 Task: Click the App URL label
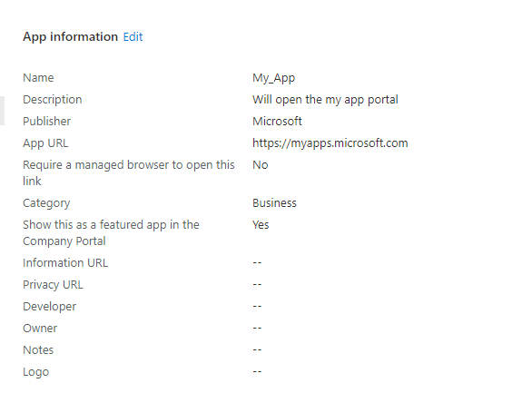[45, 143]
